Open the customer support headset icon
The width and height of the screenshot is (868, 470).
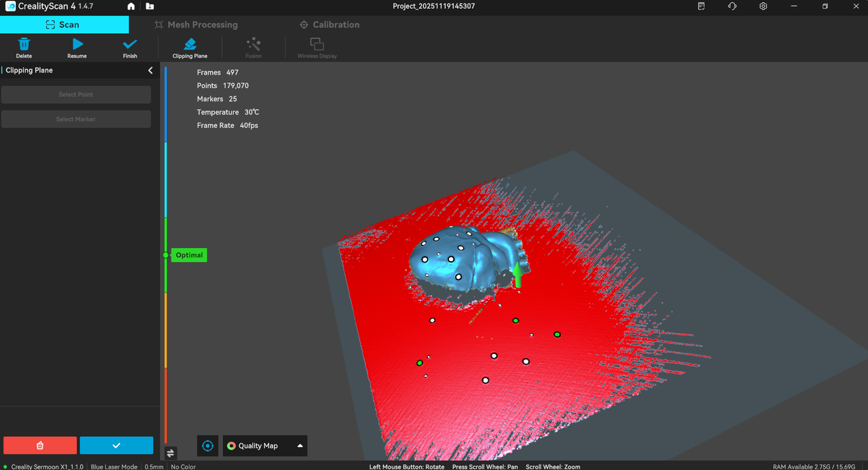point(732,6)
